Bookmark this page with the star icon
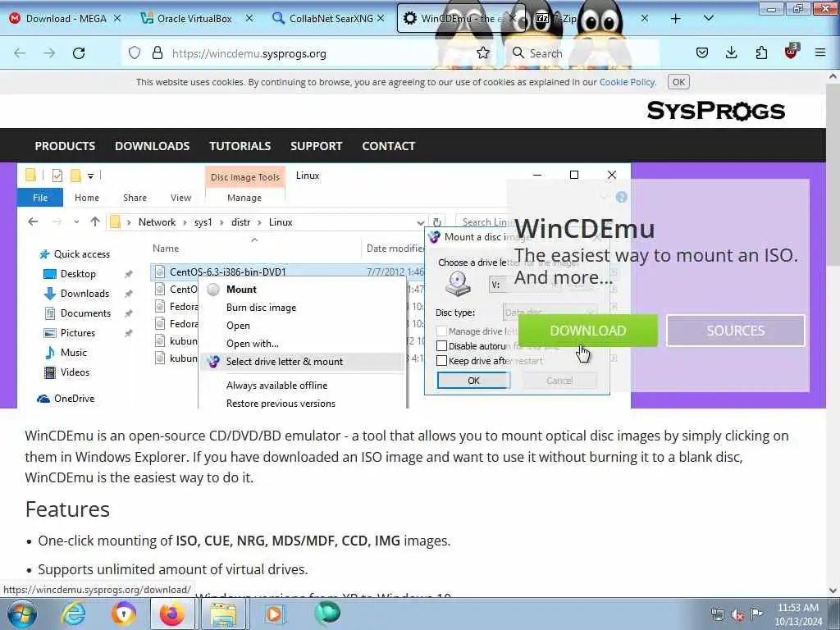Image resolution: width=840 pixels, height=630 pixels. point(483,53)
